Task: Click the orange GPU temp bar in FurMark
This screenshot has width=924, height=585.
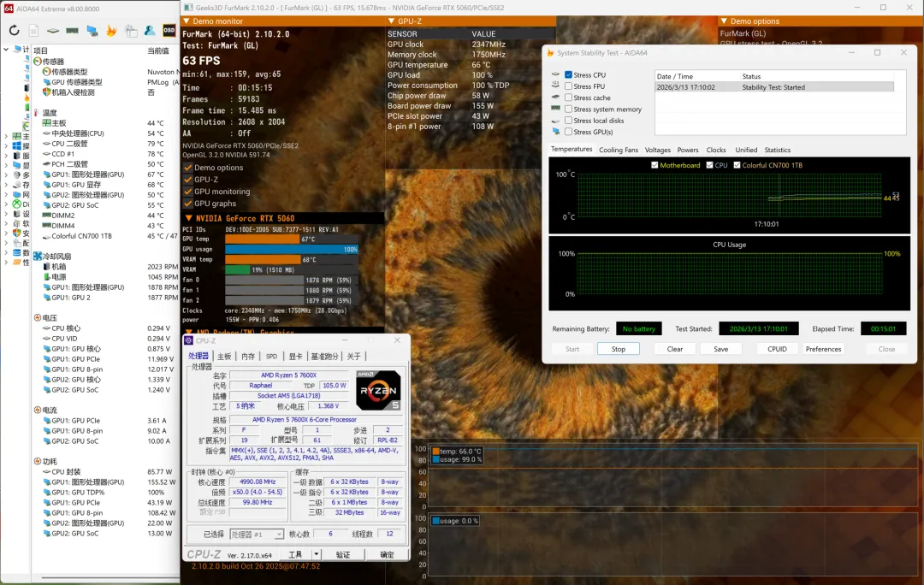Action: tap(262, 239)
